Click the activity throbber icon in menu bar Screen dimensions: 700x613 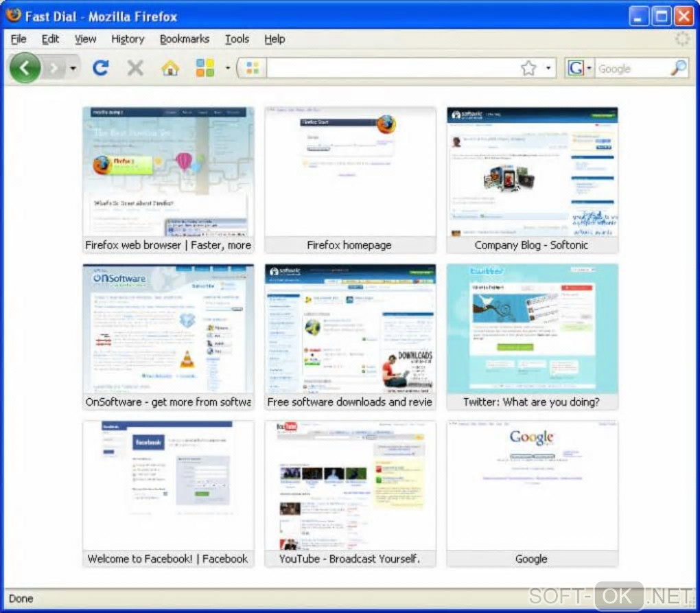click(x=681, y=39)
